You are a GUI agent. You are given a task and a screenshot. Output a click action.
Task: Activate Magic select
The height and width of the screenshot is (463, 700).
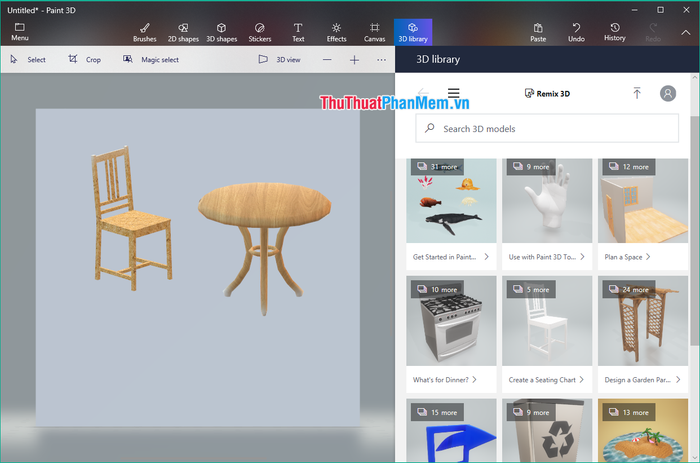(x=151, y=59)
